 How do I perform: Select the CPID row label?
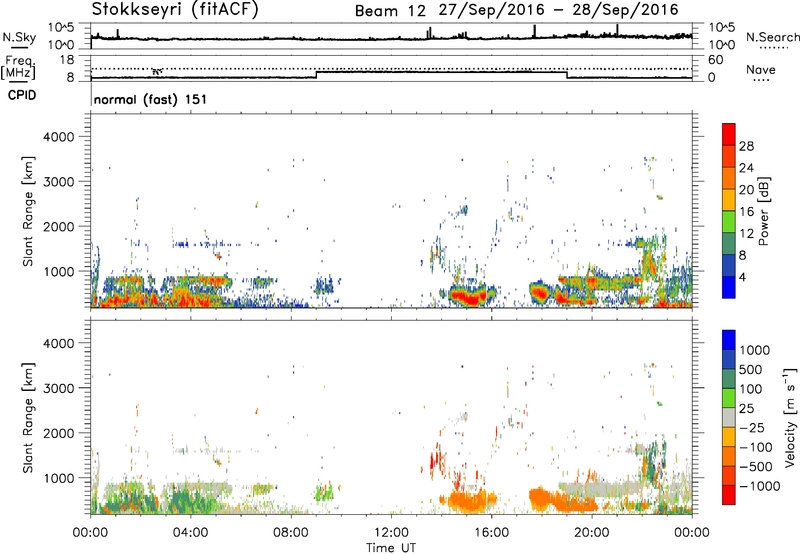click(x=21, y=95)
